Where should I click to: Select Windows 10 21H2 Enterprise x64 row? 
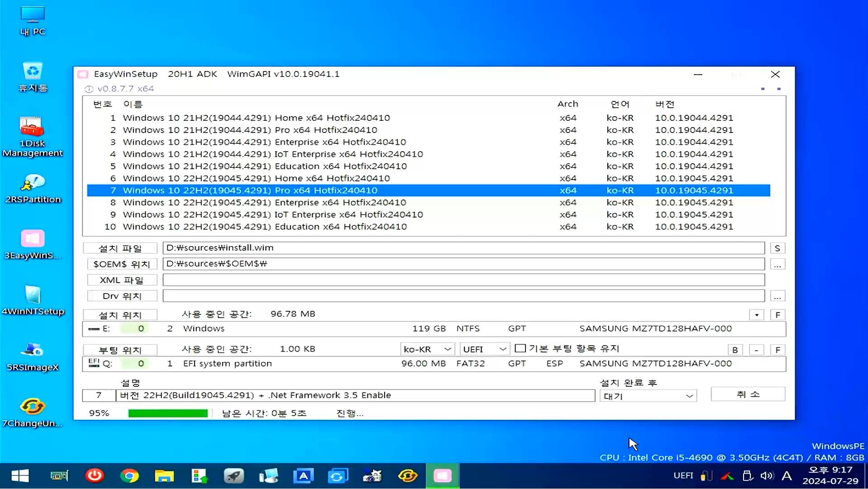(x=428, y=142)
